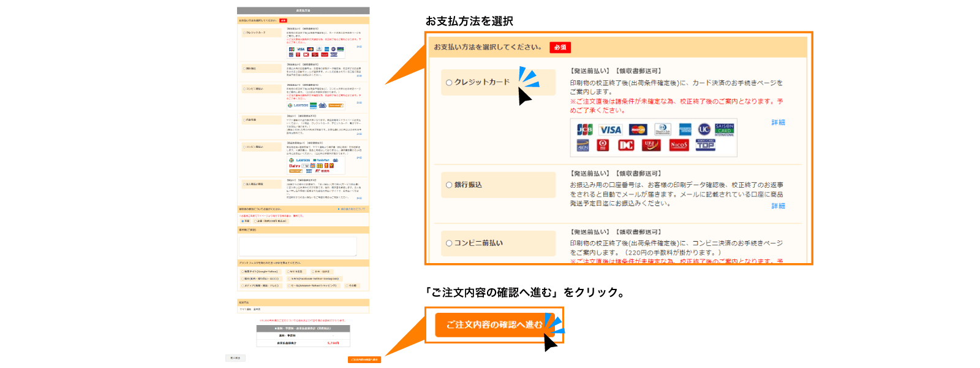Click the JCB card logo in enlarged panel
The height and width of the screenshot is (368, 980).
(585, 129)
